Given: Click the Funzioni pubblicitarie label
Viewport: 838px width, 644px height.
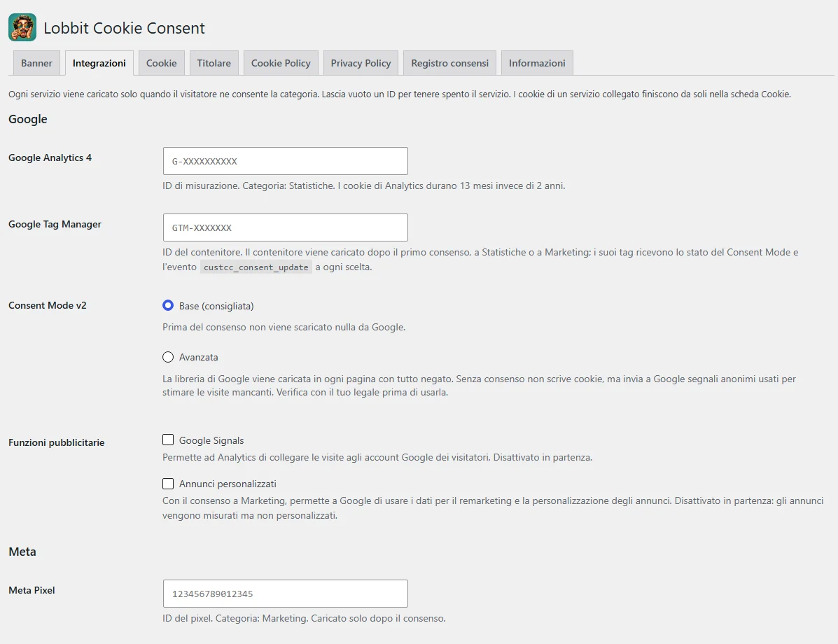Looking at the screenshot, I should point(56,442).
